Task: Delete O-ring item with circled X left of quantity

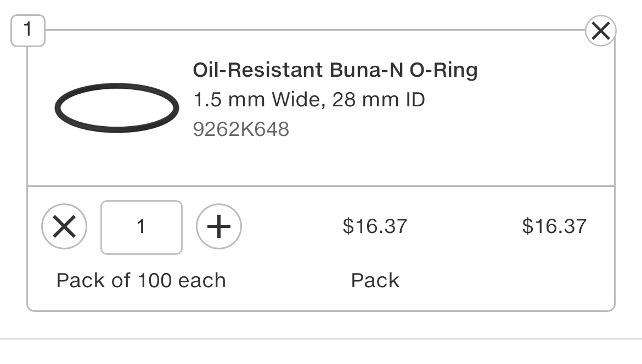Action: pyautogui.click(x=64, y=226)
